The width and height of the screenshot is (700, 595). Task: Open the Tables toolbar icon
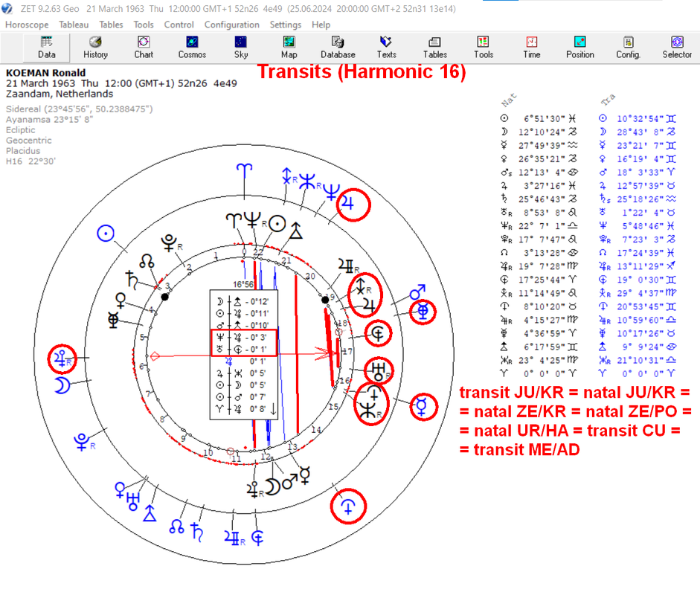click(435, 48)
